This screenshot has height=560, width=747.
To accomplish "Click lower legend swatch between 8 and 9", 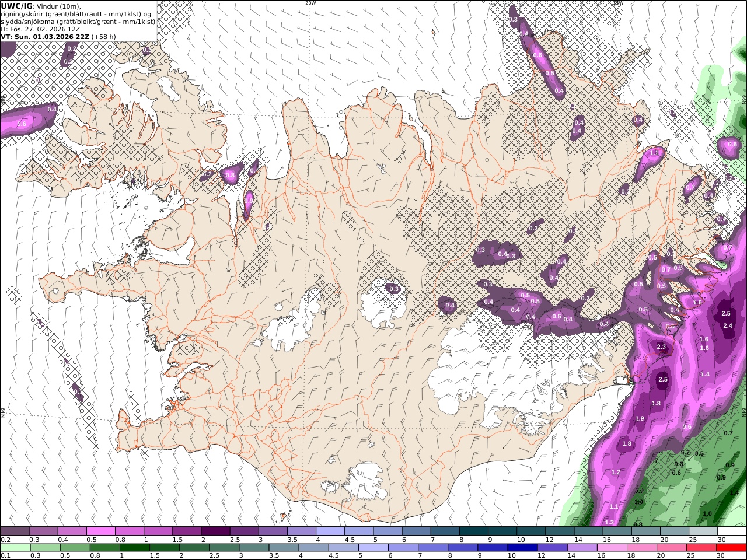I will coord(462,548).
